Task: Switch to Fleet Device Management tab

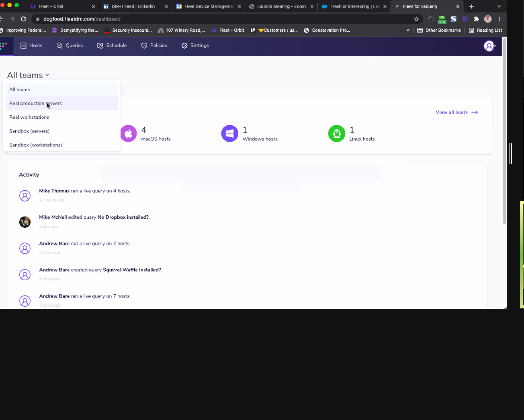Action: point(208,6)
